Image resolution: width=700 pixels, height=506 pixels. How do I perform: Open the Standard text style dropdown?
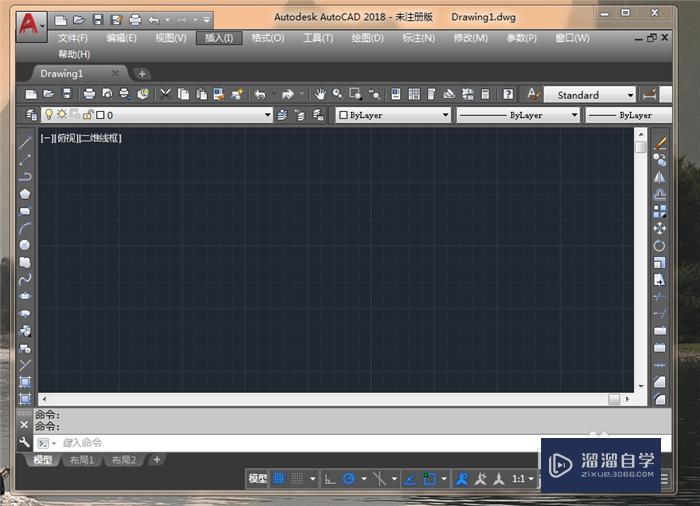[630, 95]
